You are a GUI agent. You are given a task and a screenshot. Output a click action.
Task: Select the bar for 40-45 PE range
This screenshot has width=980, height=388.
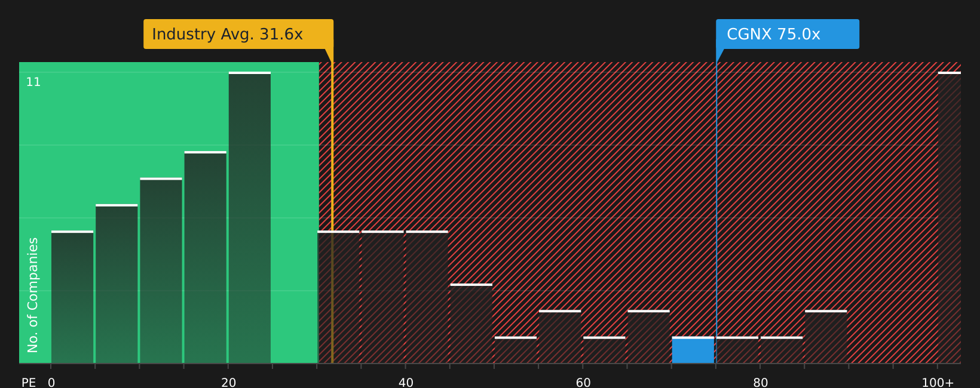(x=427, y=297)
